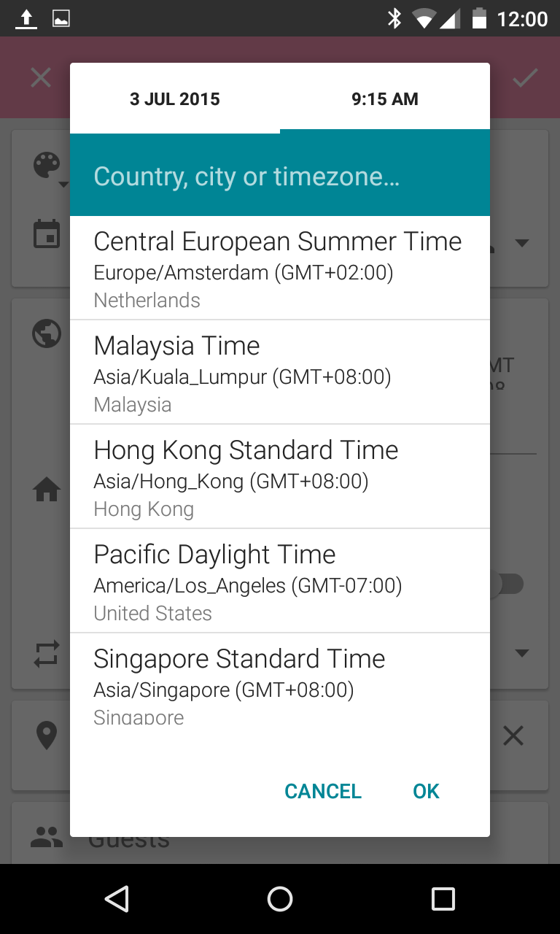The height and width of the screenshot is (934, 560).
Task: Confirm event with the checkmark icon
Action: pyautogui.click(x=525, y=77)
